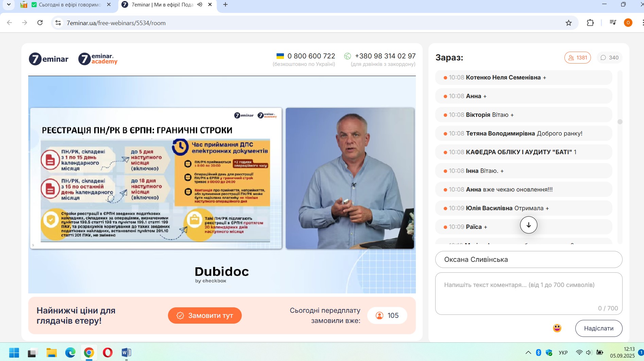
Task: Send comment with Надіслати button
Action: click(599, 328)
